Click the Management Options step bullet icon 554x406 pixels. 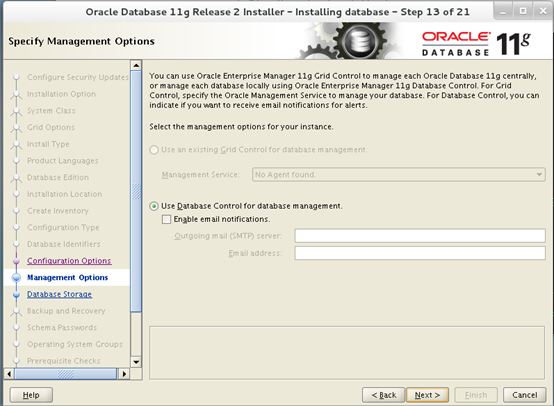(16, 278)
